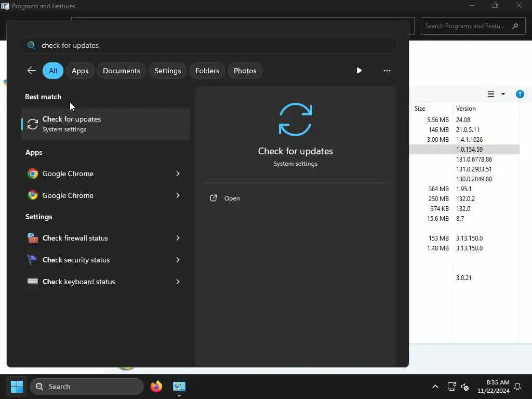Click the help question mark in Programs and Features

coord(520,94)
